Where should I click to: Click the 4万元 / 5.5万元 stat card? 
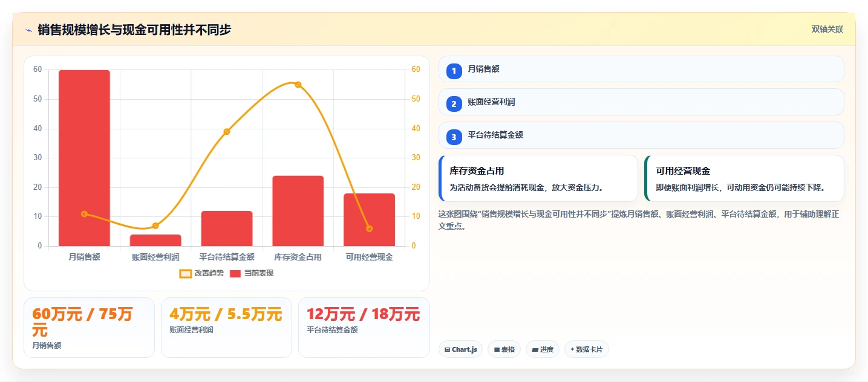coord(226,328)
